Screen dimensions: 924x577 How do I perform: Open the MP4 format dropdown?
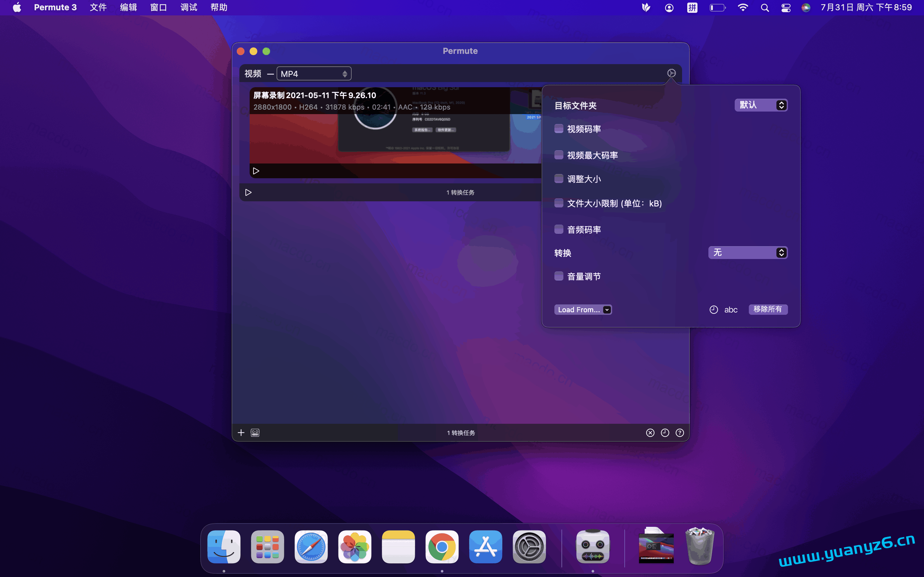313,73
